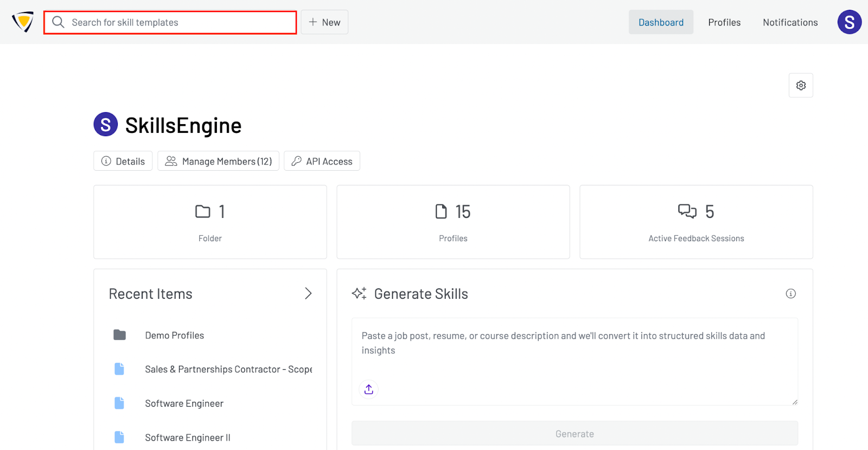
Task: Go to Notifications
Action: (790, 22)
